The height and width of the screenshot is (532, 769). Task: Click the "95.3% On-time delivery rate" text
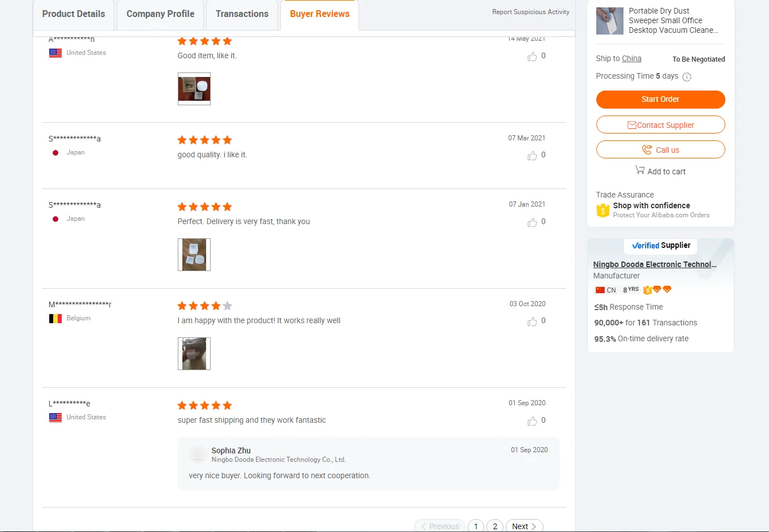pos(641,339)
